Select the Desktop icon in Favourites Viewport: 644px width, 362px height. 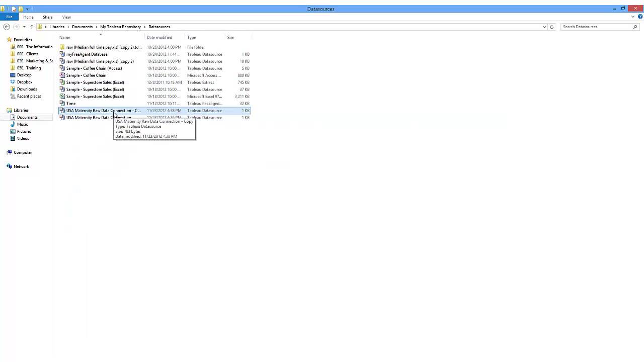(x=13, y=75)
